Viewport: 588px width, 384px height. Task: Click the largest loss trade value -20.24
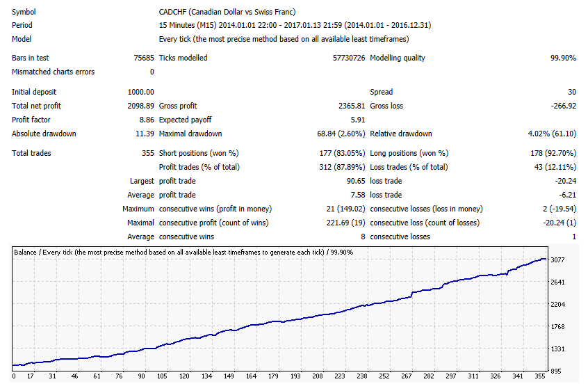click(x=566, y=181)
